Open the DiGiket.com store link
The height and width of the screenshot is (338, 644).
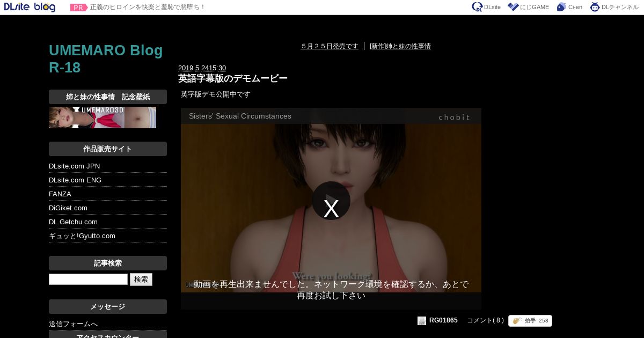(x=68, y=208)
